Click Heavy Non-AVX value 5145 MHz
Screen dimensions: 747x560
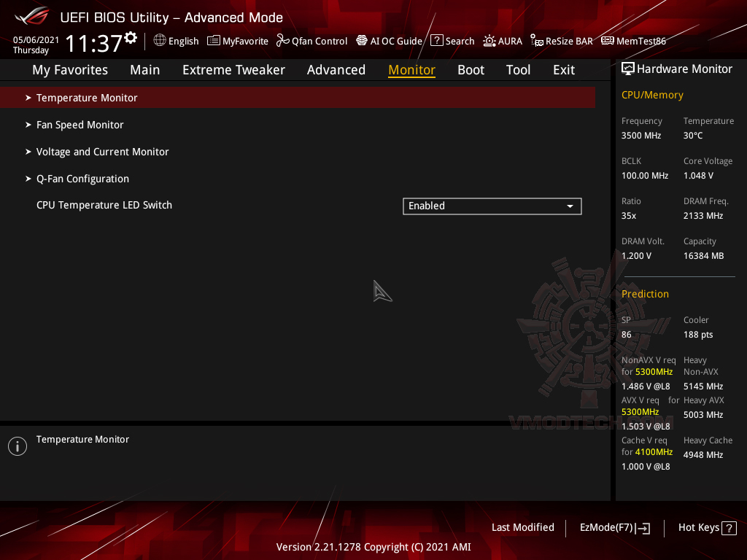point(703,386)
